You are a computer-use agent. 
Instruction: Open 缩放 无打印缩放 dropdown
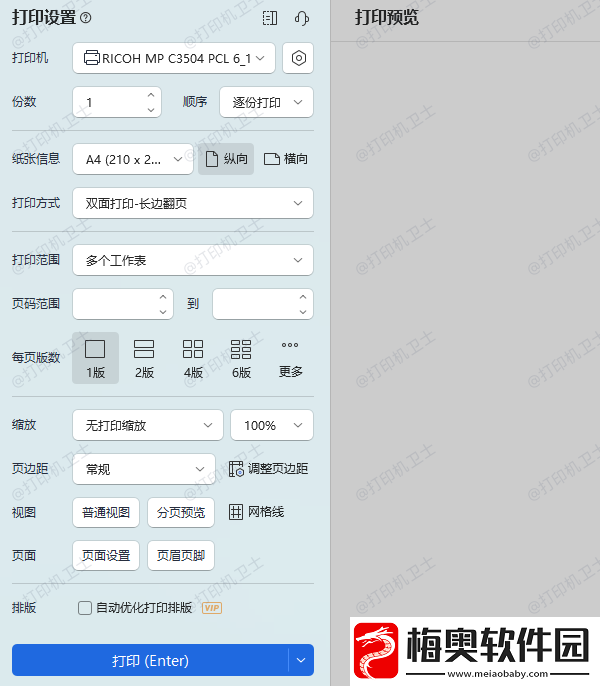(148, 425)
